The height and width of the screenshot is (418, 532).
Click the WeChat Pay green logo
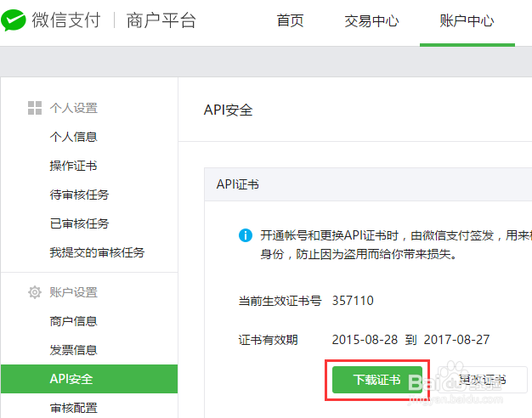click(x=14, y=20)
